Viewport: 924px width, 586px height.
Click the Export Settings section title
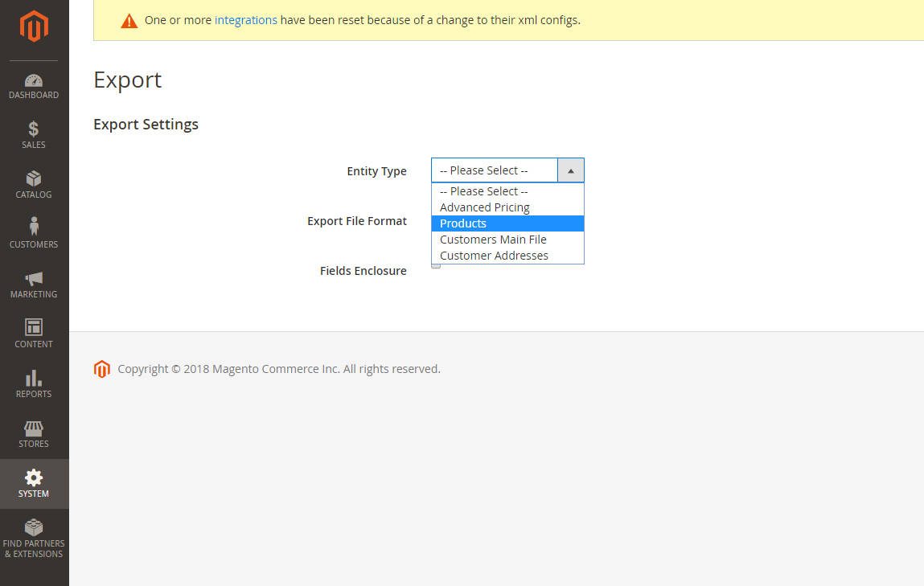(x=146, y=125)
